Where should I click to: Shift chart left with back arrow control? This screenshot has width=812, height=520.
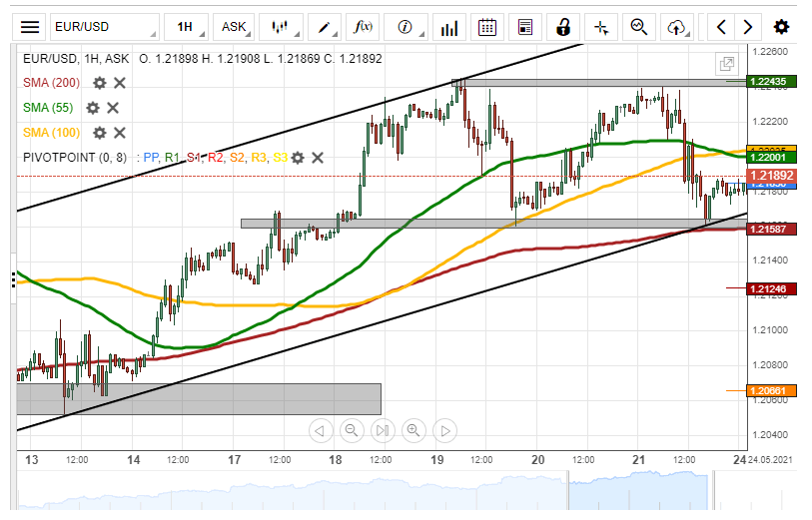pos(320,430)
